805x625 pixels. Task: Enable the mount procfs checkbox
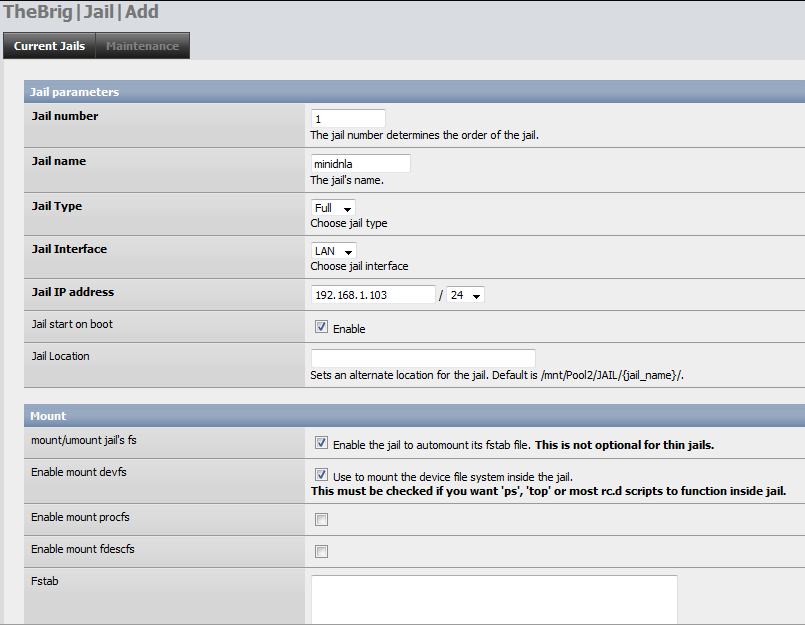[x=321, y=519]
